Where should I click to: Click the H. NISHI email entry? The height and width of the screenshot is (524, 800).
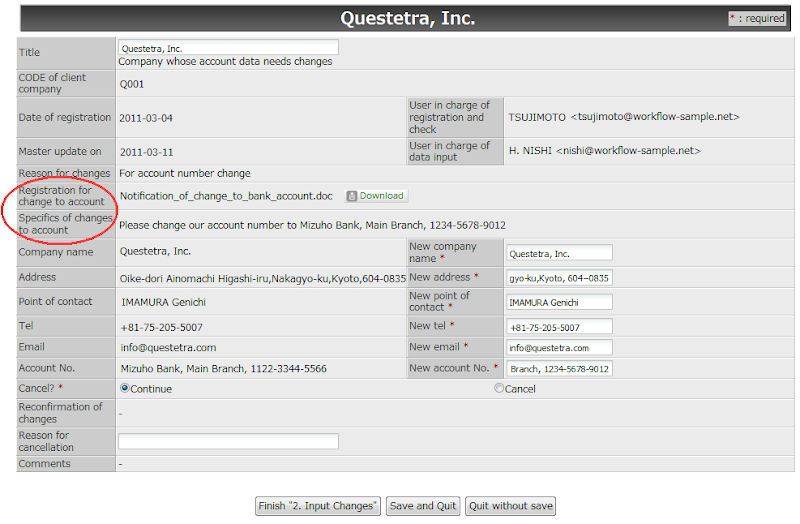coord(605,151)
